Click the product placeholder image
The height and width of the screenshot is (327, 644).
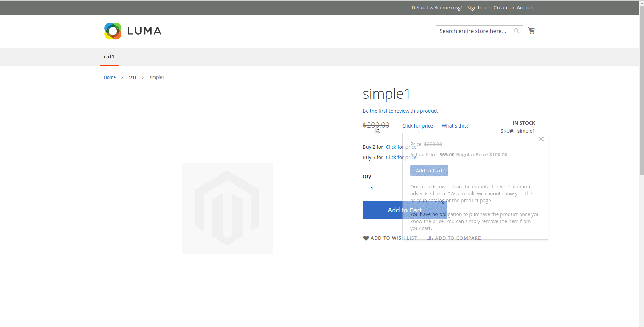(x=227, y=209)
